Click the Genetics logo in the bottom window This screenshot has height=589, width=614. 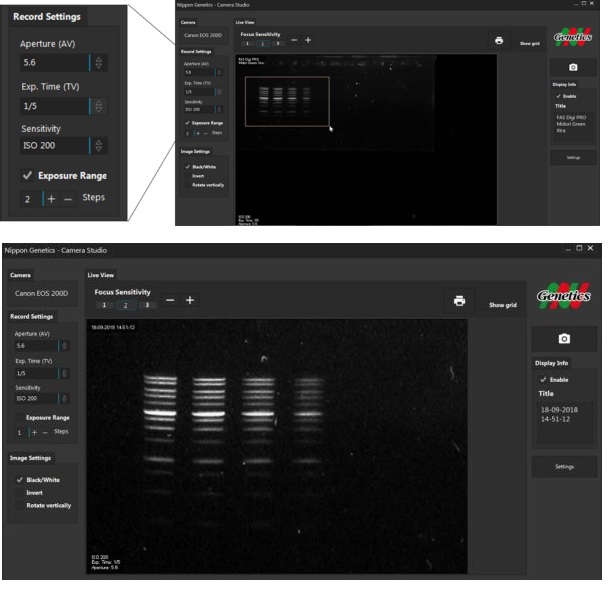point(563,296)
